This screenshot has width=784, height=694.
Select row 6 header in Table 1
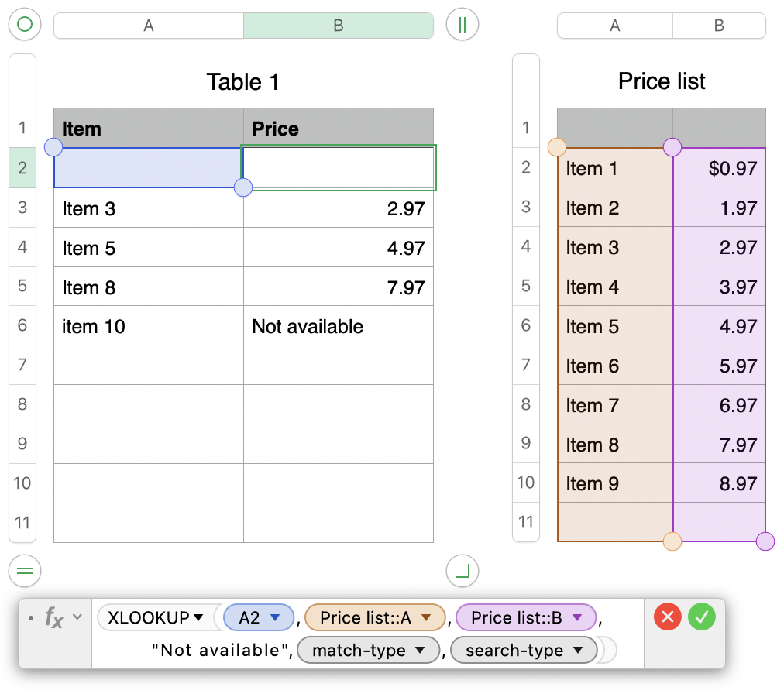coord(22,325)
